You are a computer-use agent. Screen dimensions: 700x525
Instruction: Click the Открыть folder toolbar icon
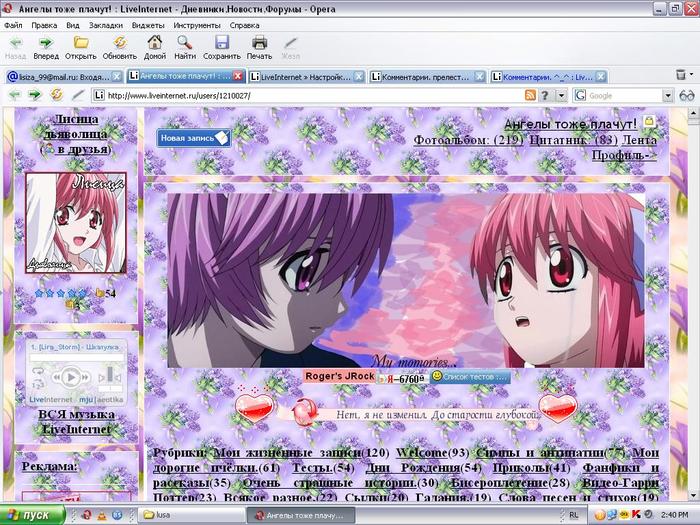pyautogui.click(x=81, y=48)
